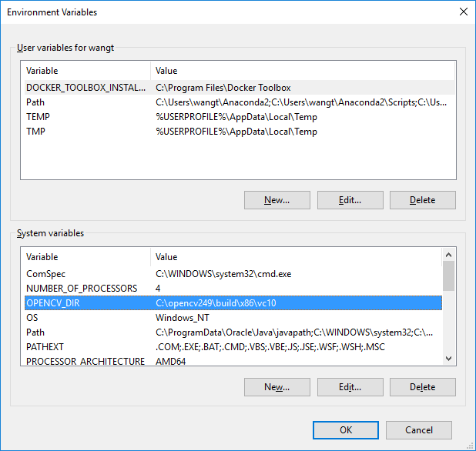Click the TEMP row's %USERPROFILE% value

236,117
